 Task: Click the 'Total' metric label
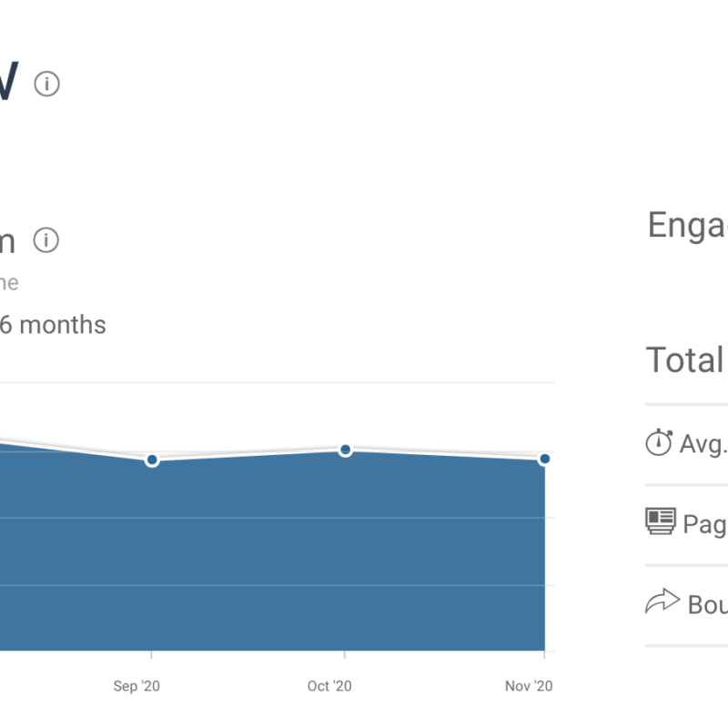pos(685,360)
